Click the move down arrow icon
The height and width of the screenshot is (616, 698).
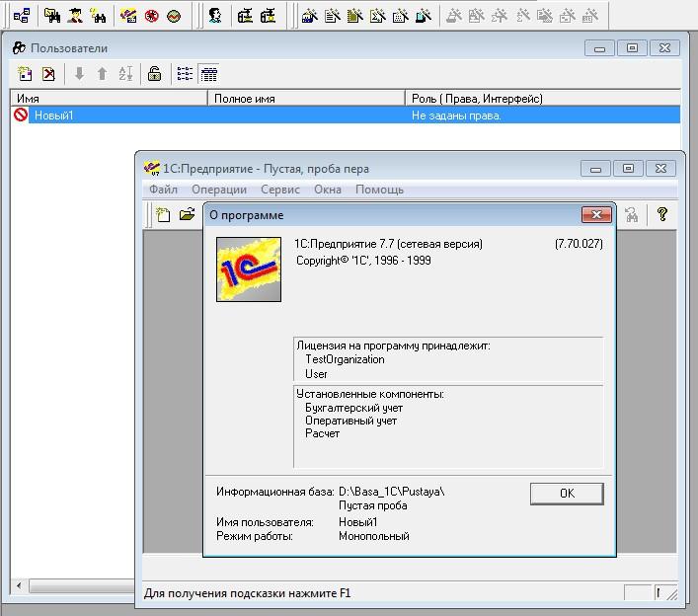[80, 74]
